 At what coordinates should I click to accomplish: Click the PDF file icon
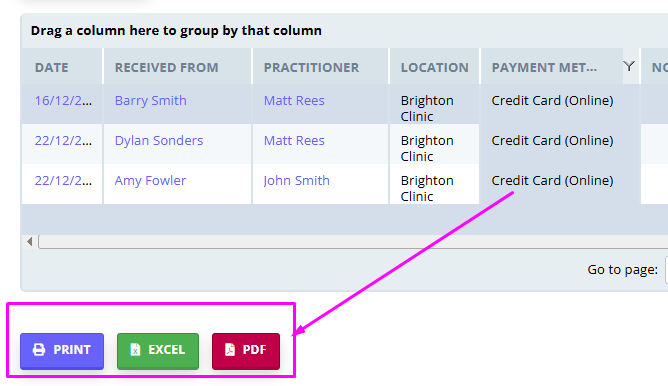point(230,350)
